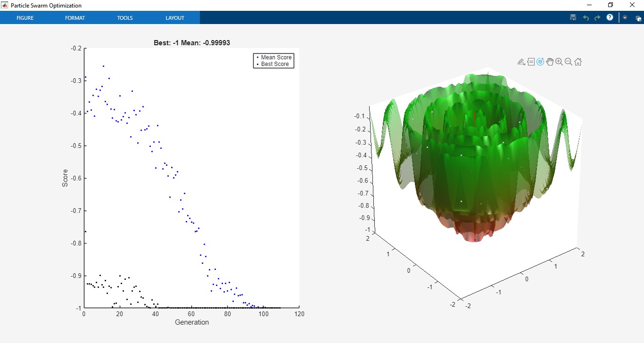Save the figure using the save icon
This screenshot has width=644, height=343.
point(573,17)
